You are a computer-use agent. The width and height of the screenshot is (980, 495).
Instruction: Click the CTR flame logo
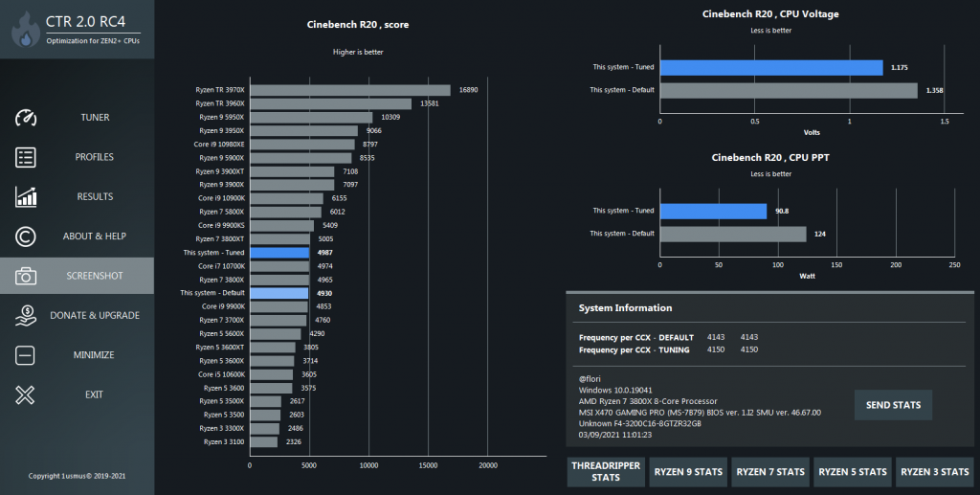pos(25,30)
